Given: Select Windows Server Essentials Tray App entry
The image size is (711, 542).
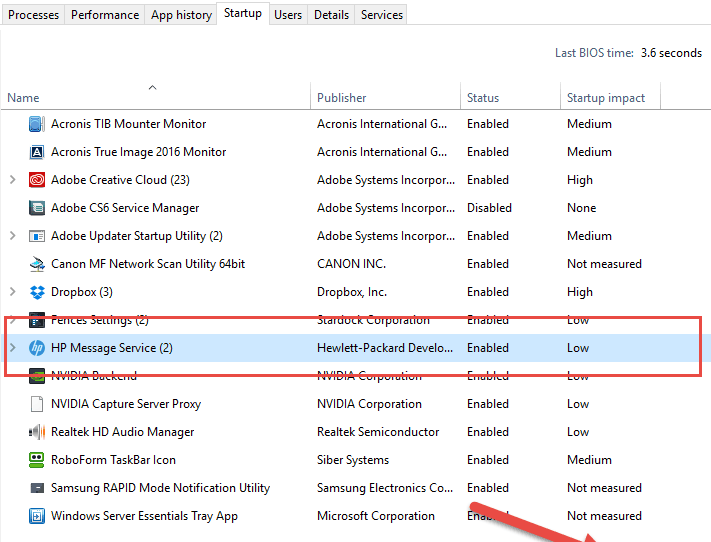Looking at the screenshot, I should [x=356, y=516].
